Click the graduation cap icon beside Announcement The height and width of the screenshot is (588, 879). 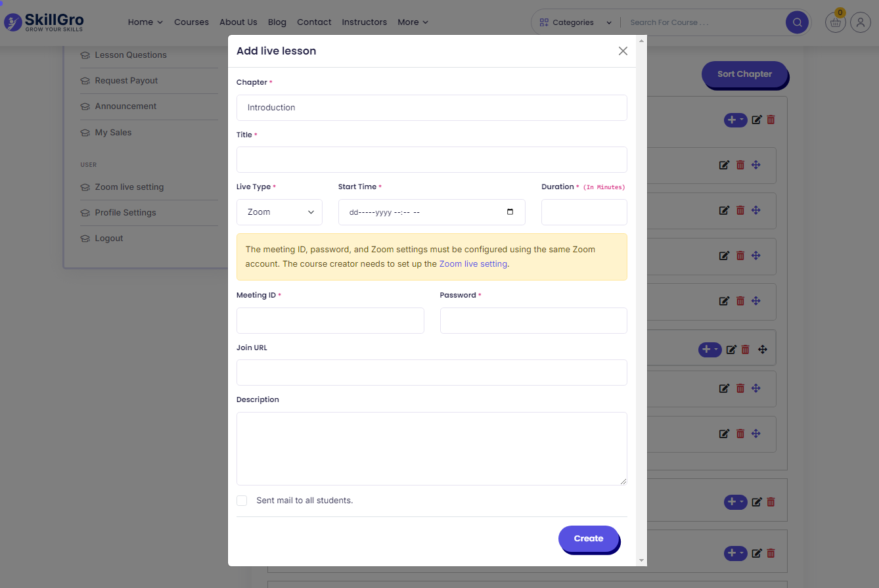[85, 106]
